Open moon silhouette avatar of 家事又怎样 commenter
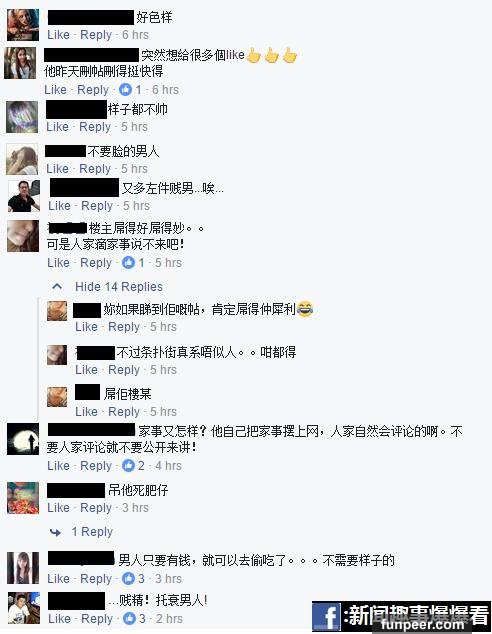492x634 pixels. (x=23, y=439)
